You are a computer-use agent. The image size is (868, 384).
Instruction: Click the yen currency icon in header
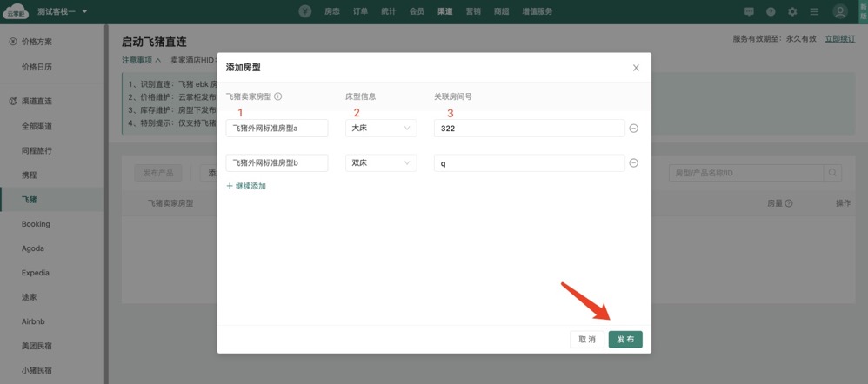click(x=305, y=11)
